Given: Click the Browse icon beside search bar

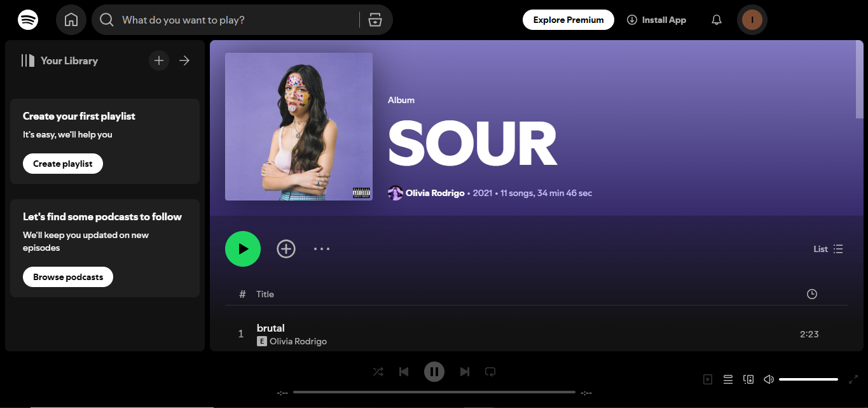Looking at the screenshot, I should [x=375, y=19].
